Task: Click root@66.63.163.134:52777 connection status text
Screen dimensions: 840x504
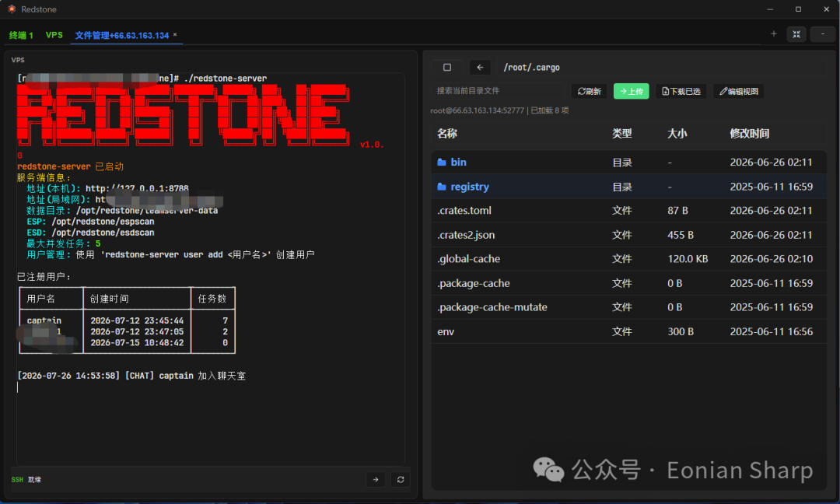Action: pyautogui.click(x=478, y=110)
